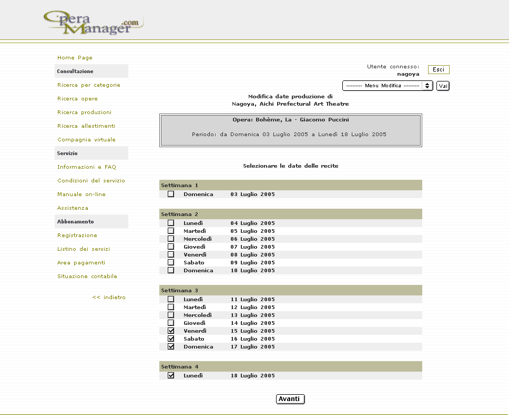This screenshot has width=509, height=420.
Task: Tick the Lunedì 04 Luglio 2005 checkbox
Action: click(171, 223)
